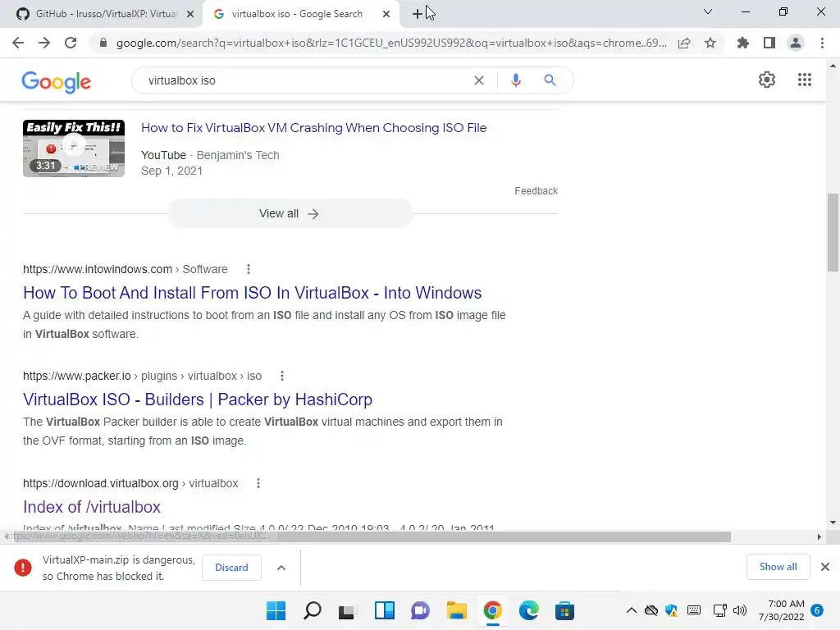
Task: Open VirtualBox ISO Builders Packer link
Action: tap(198, 399)
